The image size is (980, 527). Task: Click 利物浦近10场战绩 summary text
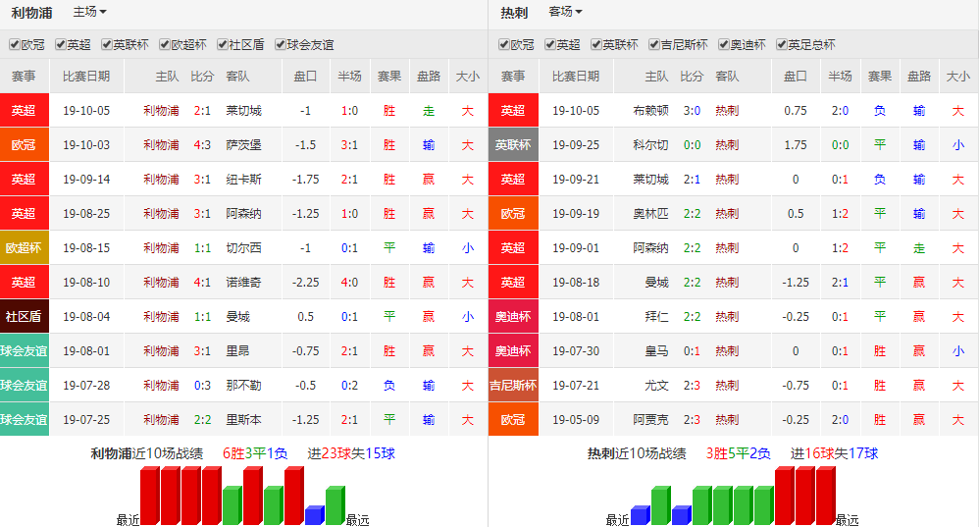click(x=147, y=453)
